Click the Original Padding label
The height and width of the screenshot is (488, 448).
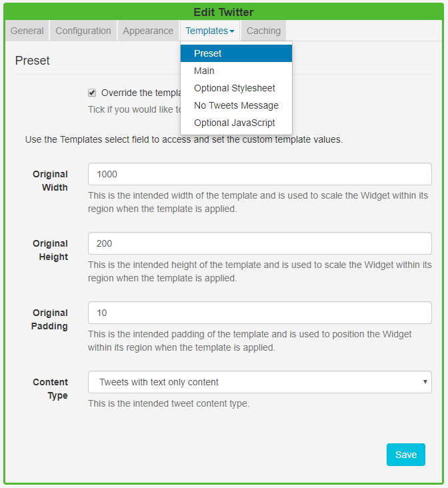coord(50,319)
